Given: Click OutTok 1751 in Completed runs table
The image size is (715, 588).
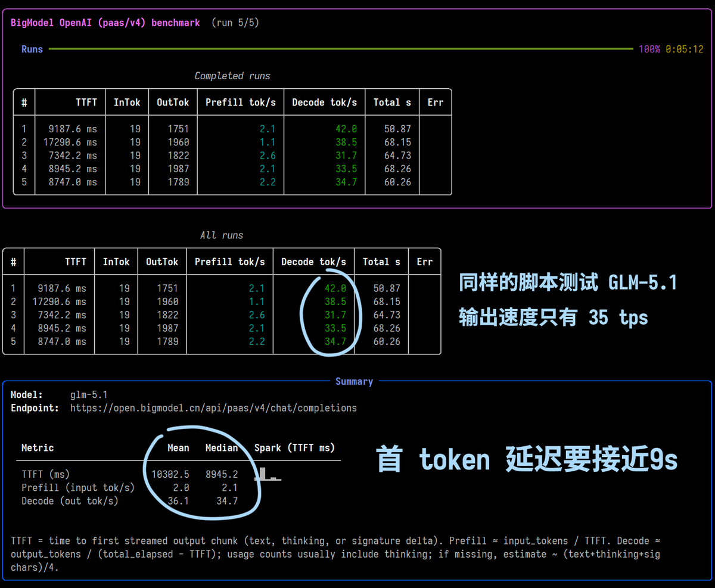Looking at the screenshot, I should click(x=178, y=129).
